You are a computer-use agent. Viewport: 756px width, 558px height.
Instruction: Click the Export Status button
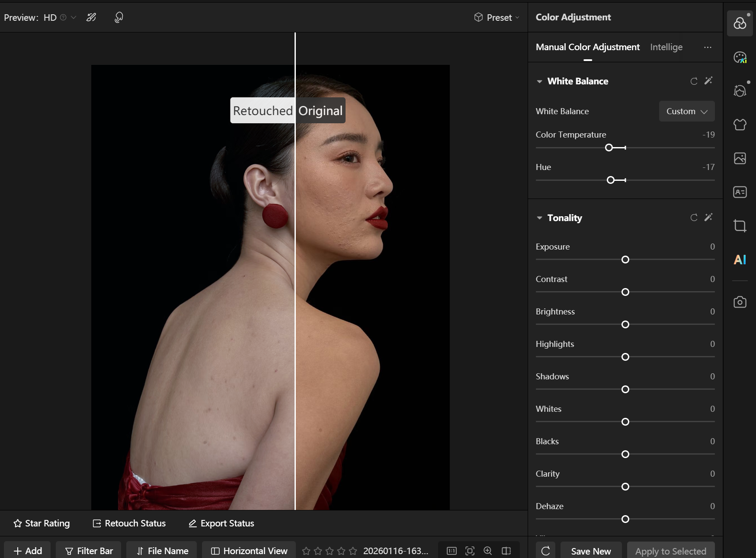(x=221, y=523)
